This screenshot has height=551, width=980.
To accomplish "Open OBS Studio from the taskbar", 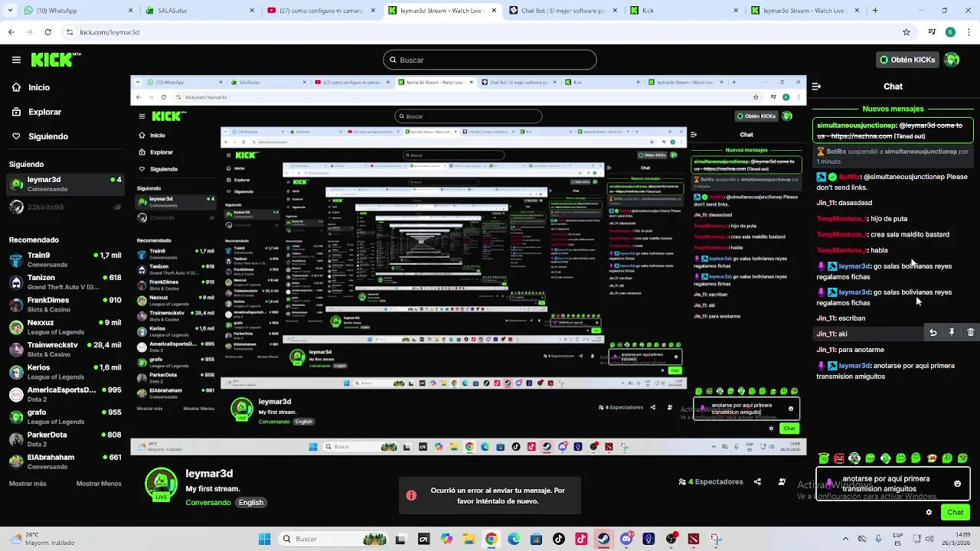I will click(x=671, y=539).
